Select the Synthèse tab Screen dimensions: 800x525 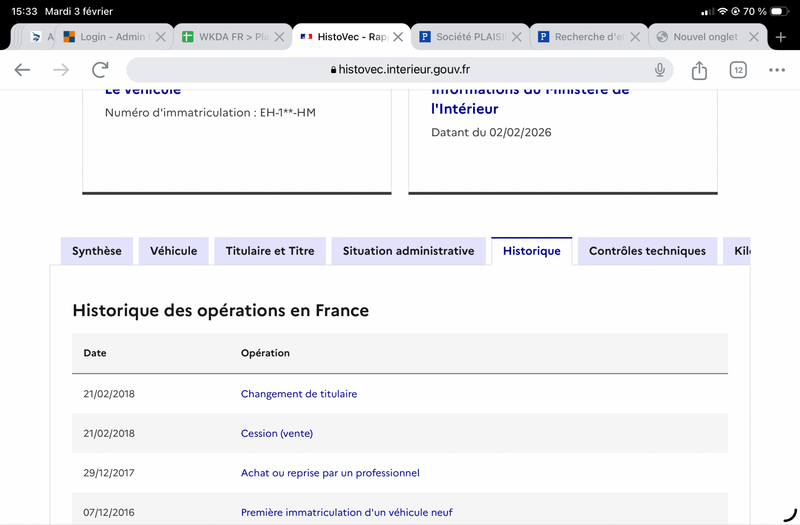[97, 251]
